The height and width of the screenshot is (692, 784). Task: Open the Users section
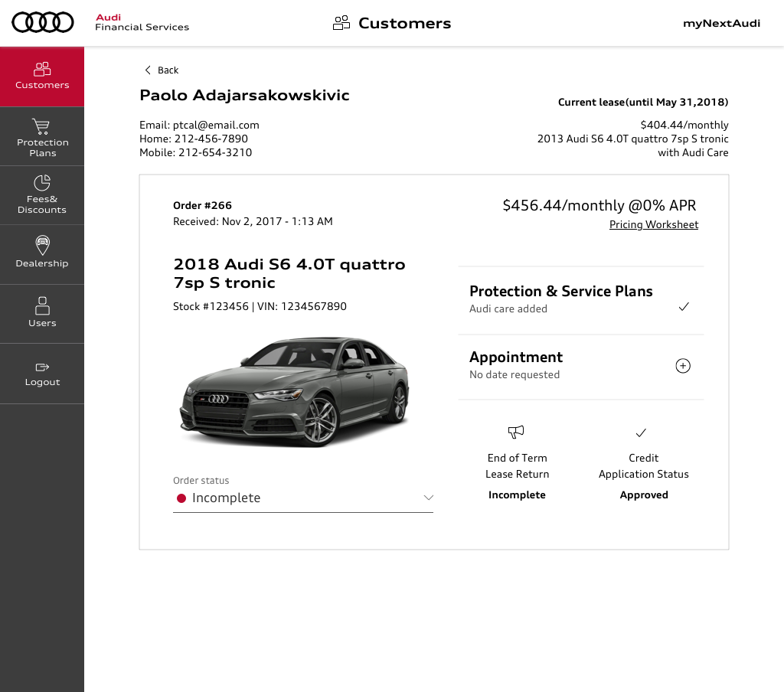(42, 314)
